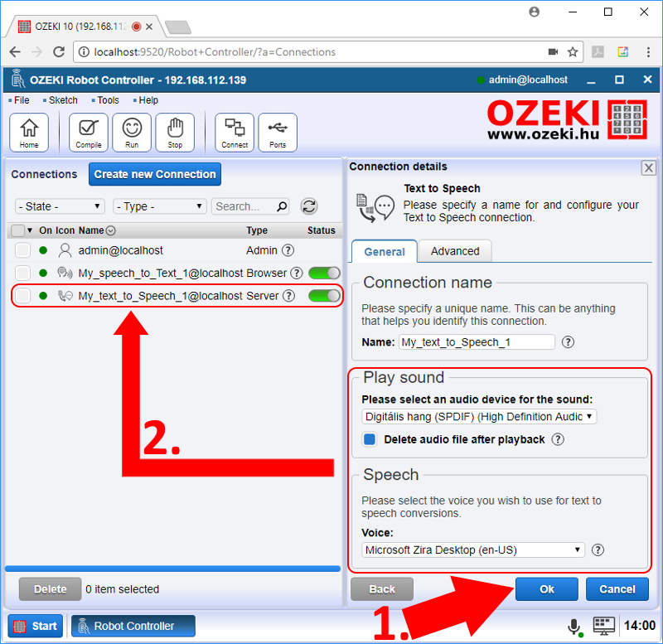Confirm with the Ok button
This screenshot has width=663, height=644.
pos(547,589)
